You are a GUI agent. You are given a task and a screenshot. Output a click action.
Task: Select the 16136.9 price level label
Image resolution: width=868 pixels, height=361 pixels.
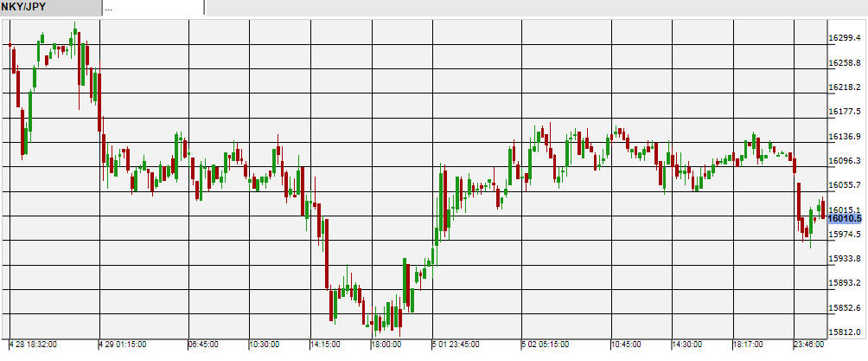[x=845, y=137]
